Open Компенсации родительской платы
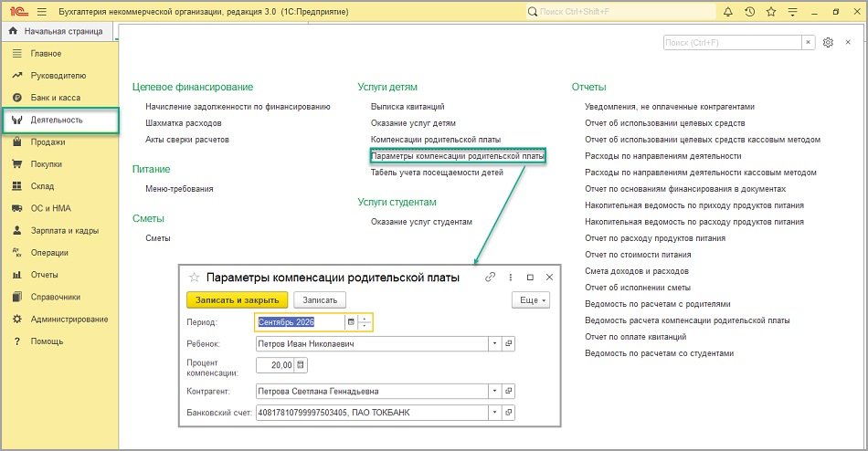The image size is (868, 451). 436,140
